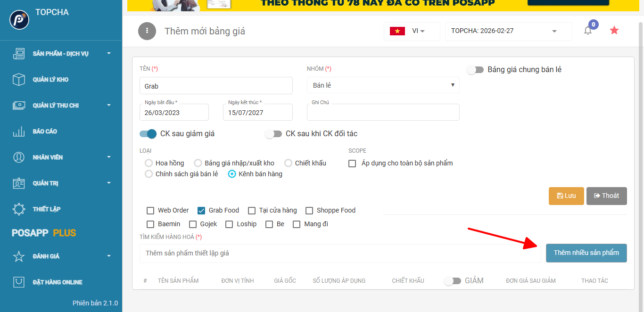Click the POSAPP logo in sidebar header
The height and width of the screenshot is (312, 644).
[x=19, y=20]
